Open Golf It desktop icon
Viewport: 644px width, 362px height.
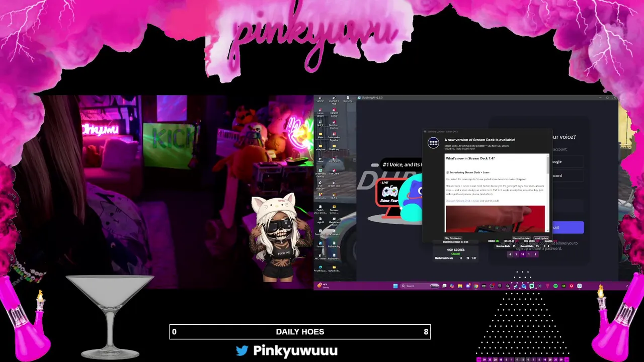click(320, 123)
